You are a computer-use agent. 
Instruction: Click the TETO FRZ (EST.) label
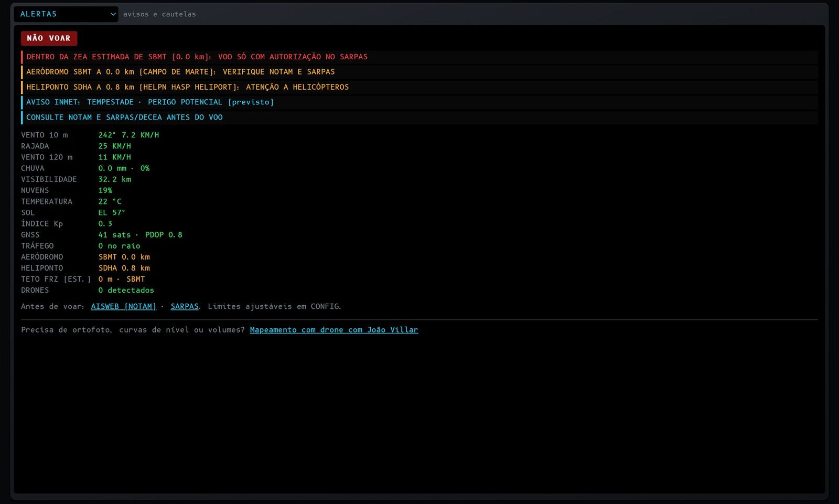pyautogui.click(x=56, y=279)
